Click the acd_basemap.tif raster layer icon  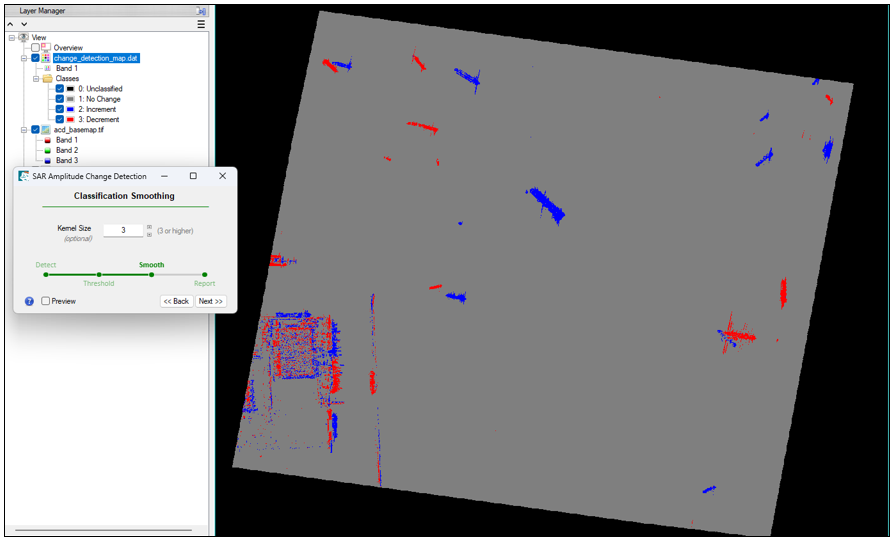[46, 130]
